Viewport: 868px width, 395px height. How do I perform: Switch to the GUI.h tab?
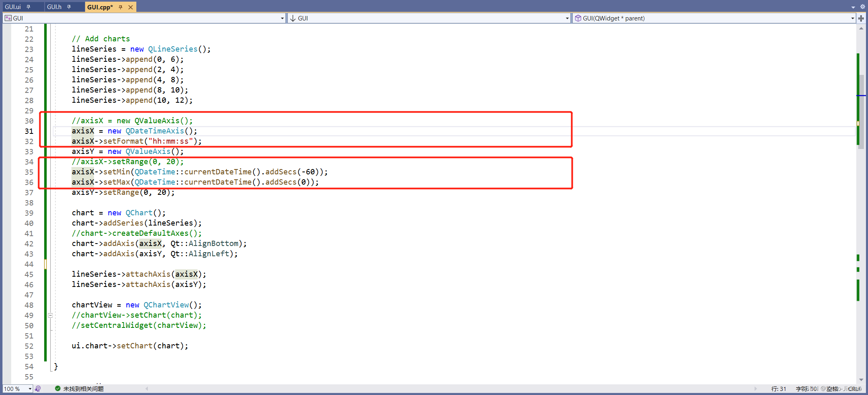[54, 7]
